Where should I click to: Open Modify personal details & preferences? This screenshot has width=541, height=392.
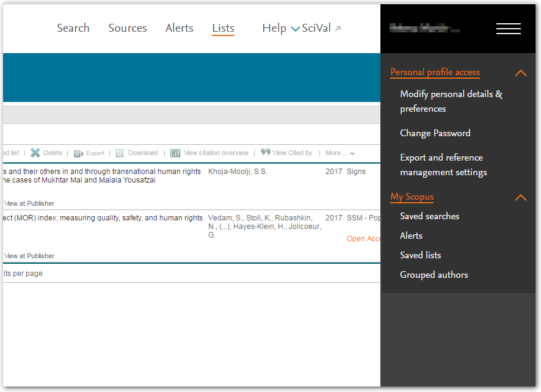451,101
